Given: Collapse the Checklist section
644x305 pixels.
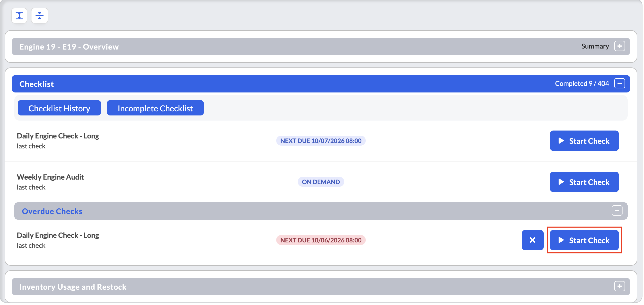Looking at the screenshot, I should tap(619, 84).
